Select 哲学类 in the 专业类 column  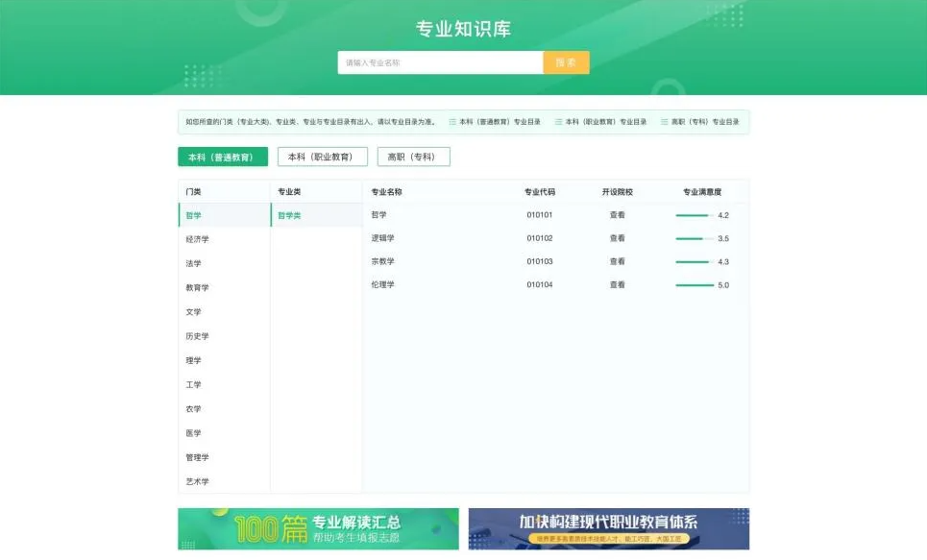288,215
